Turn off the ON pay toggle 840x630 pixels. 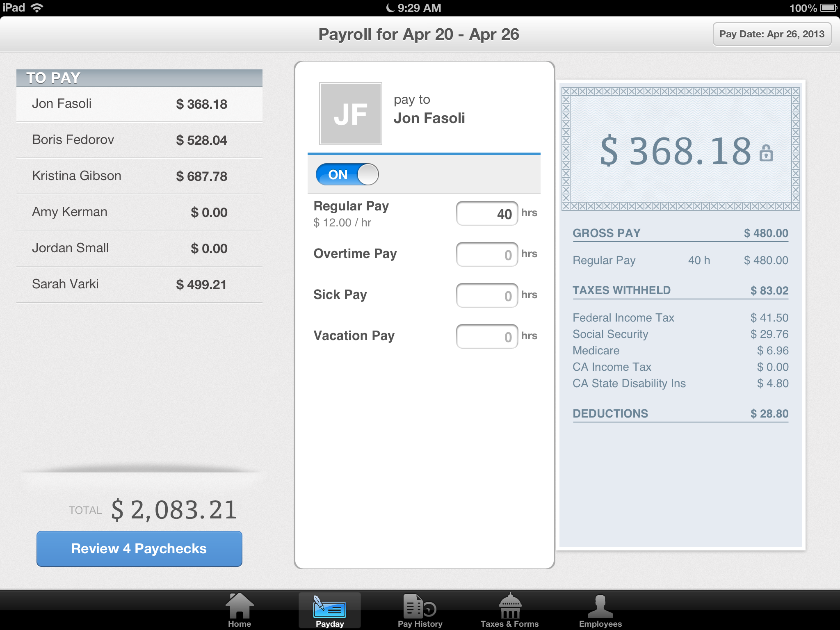[347, 174]
